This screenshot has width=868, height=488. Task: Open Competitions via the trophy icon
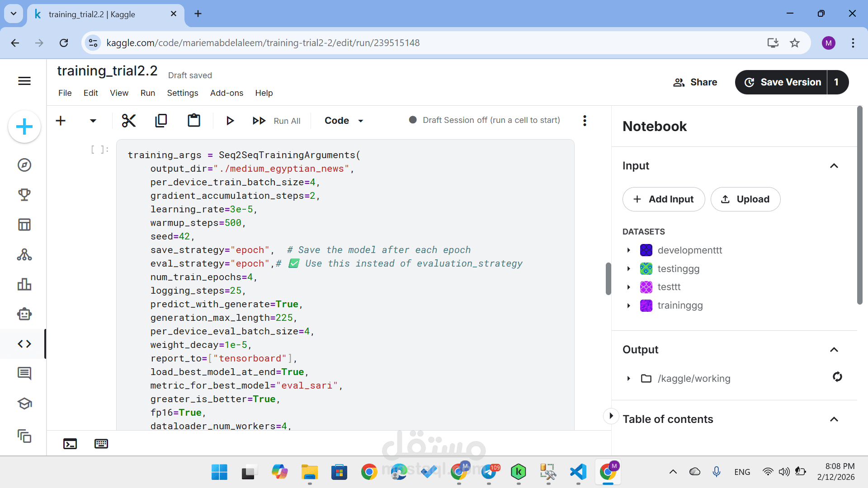[24, 195]
